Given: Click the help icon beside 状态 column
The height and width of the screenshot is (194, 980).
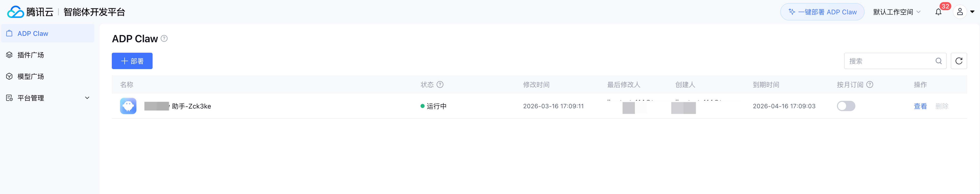Looking at the screenshot, I should click(440, 85).
